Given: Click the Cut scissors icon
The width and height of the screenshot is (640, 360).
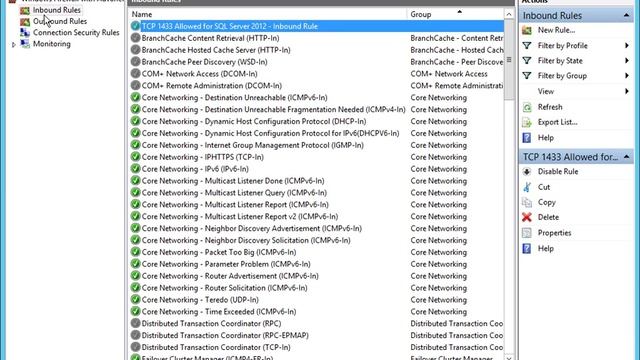Looking at the screenshot, I should pyautogui.click(x=527, y=187).
